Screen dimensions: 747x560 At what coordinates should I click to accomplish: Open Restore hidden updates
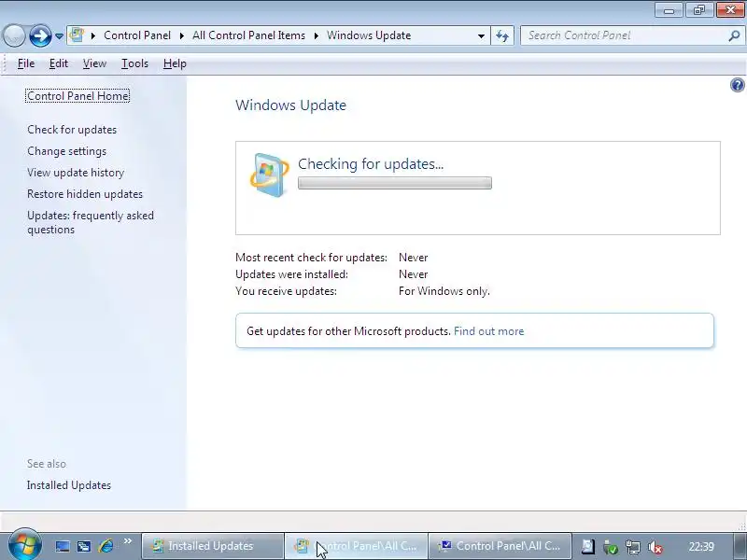point(85,194)
